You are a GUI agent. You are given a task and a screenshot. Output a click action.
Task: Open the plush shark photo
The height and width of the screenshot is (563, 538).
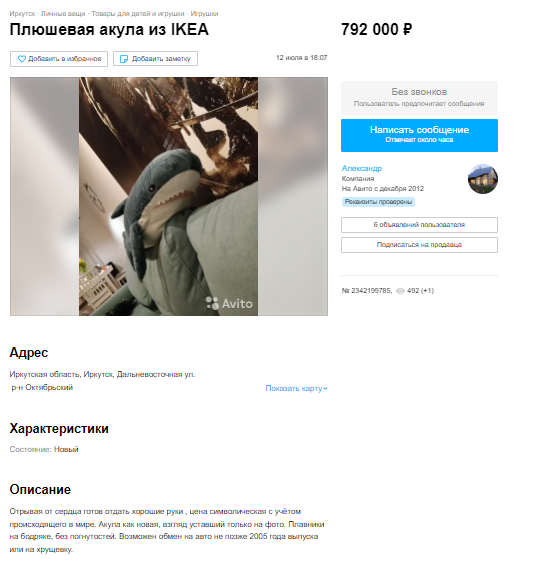(x=168, y=196)
